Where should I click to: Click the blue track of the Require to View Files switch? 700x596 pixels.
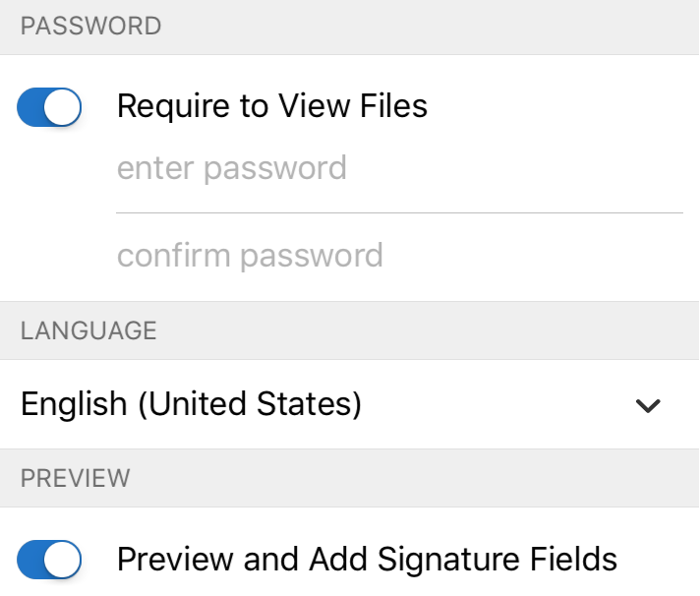30,107
